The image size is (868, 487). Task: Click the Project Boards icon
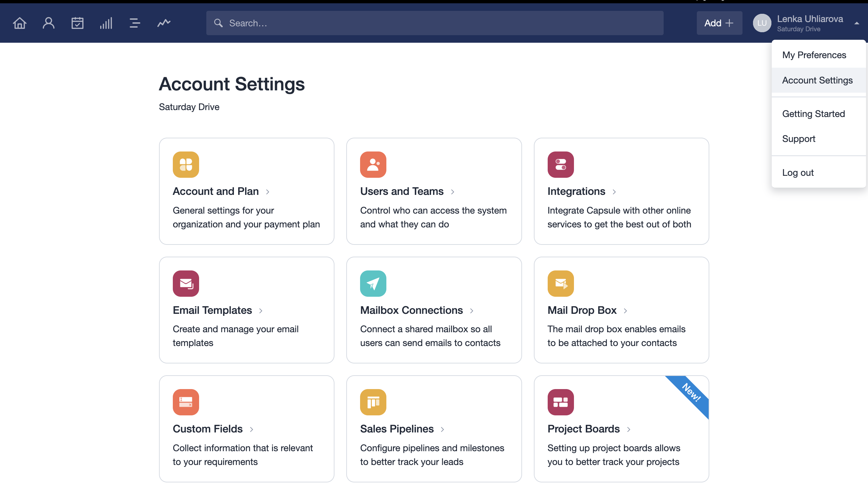click(x=560, y=402)
